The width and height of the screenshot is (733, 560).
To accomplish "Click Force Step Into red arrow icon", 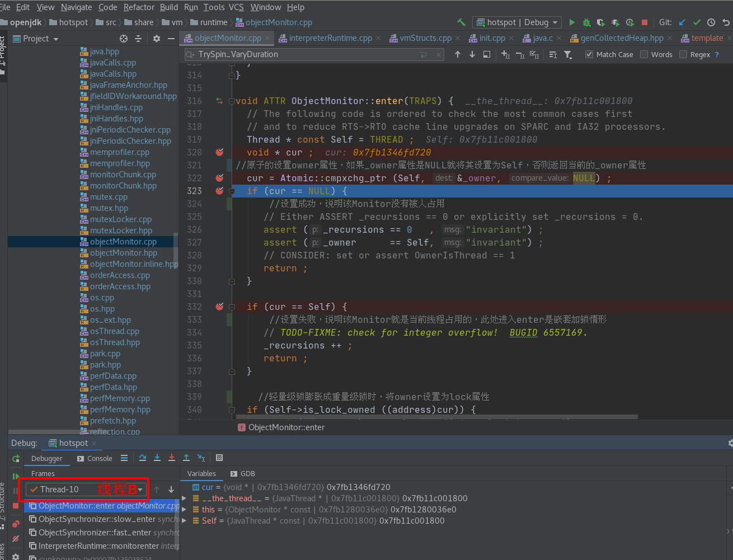I will coord(172,458).
